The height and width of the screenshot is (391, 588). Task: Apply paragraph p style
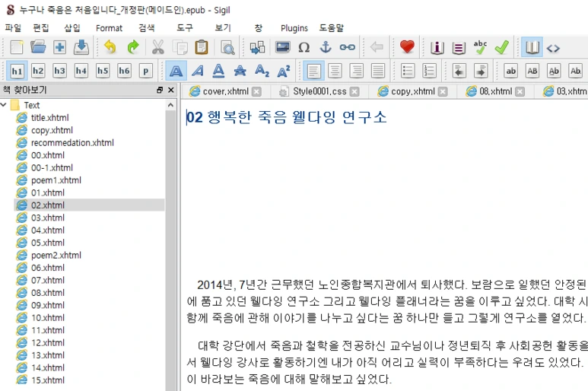(x=146, y=71)
